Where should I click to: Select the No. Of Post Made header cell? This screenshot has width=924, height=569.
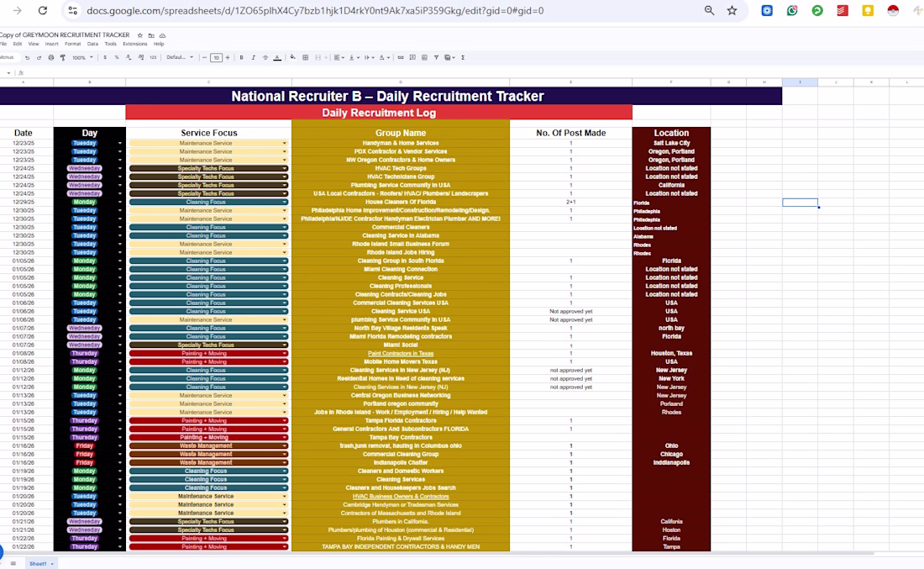571,134
